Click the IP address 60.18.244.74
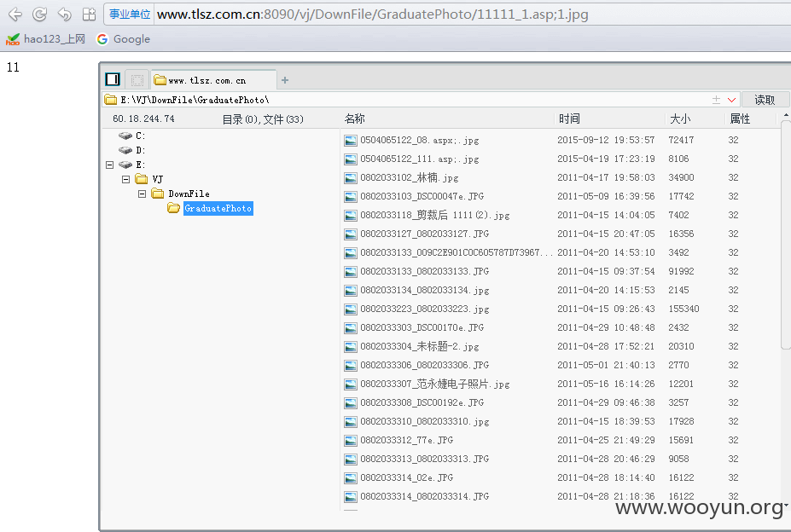 click(x=143, y=119)
